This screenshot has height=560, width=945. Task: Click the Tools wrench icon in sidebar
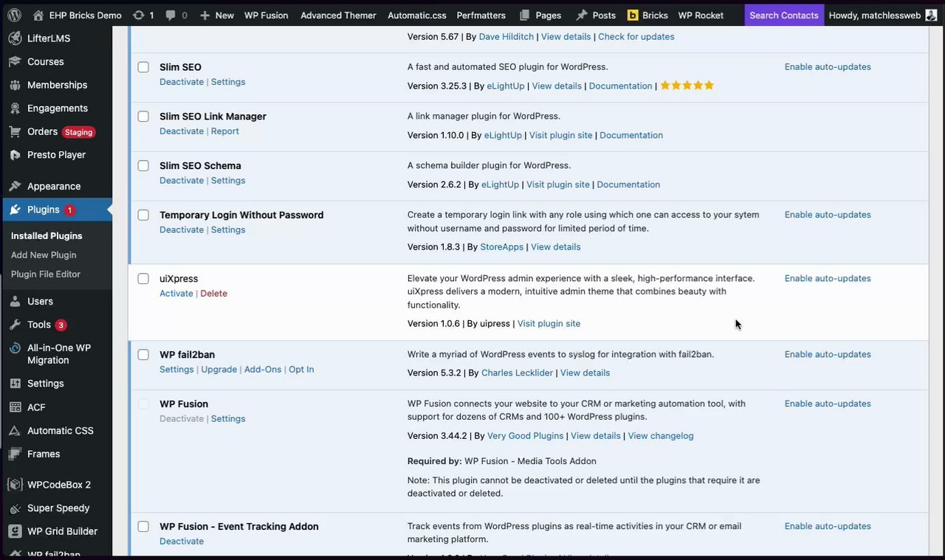point(15,325)
